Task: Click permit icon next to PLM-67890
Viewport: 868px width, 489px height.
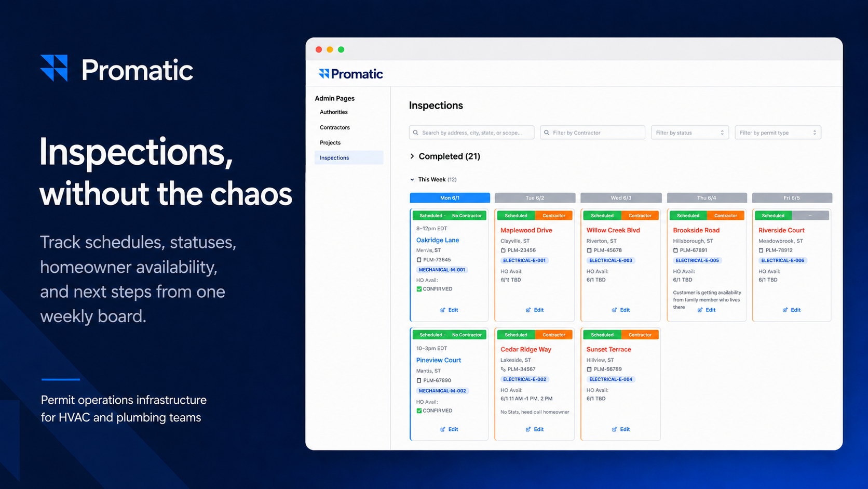Action: [x=419, y=380]
